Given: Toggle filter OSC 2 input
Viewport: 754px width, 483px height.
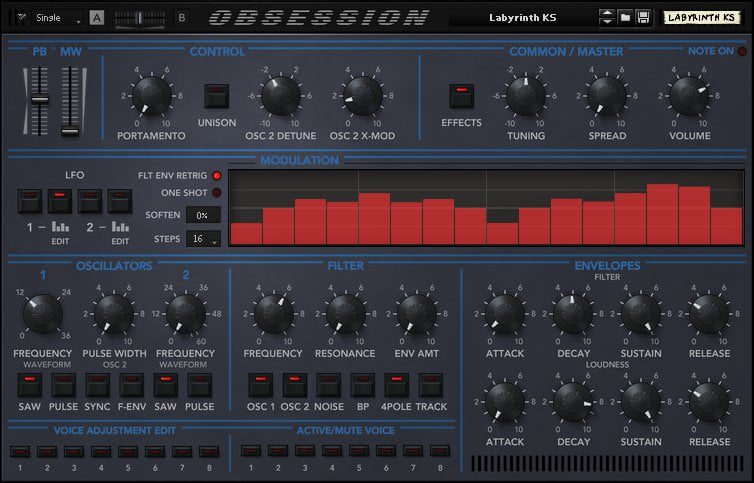Looking at the screenshot, I should 295,385.
